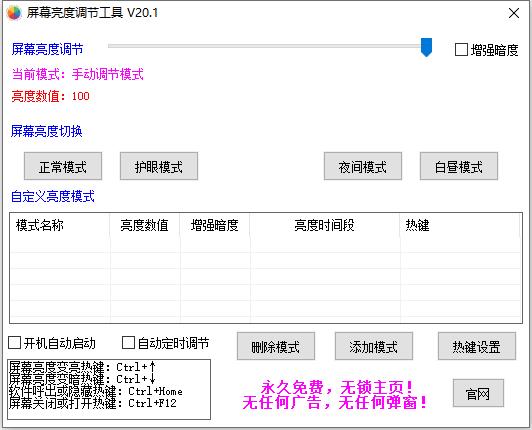Screen dimensions: 532x430
Task: Click the 亮度数值 column header
Action: [145, 225]
